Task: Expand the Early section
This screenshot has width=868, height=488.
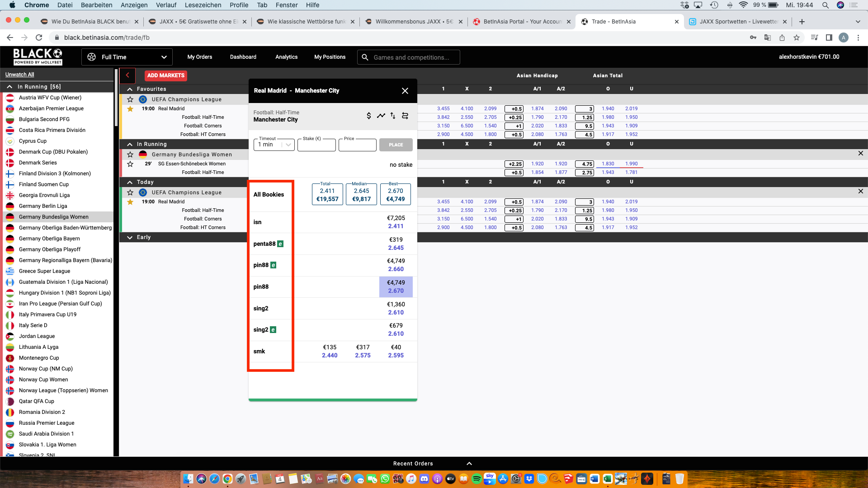Action: click(x=130, y=238)
